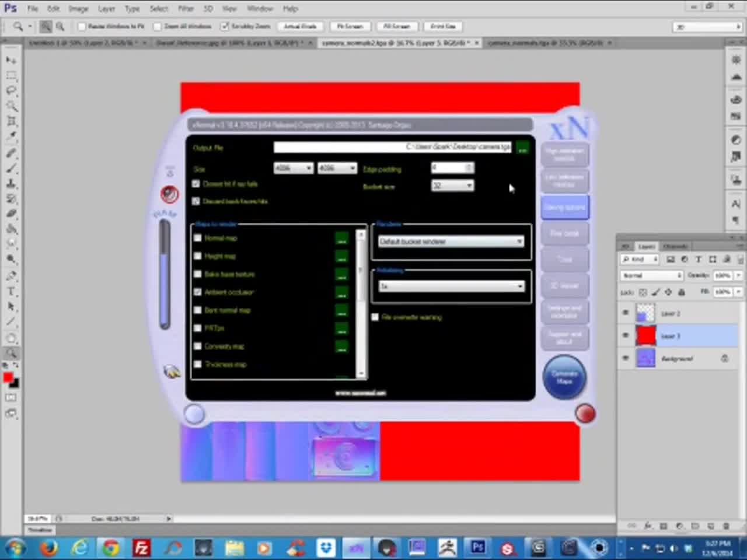Open the Character panel icon in the dock

736,204
